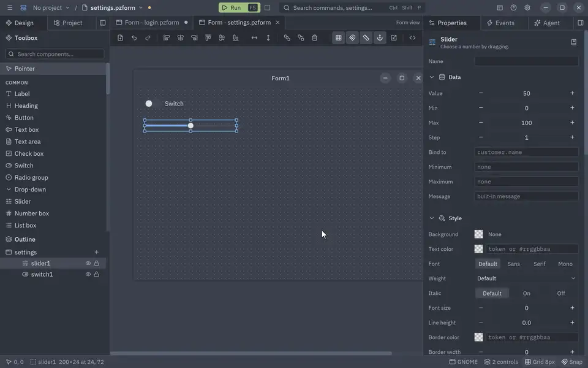Viewport: 588px width, 368px height.
Task: Align selected controls to left edges
Action: point(167,38)
